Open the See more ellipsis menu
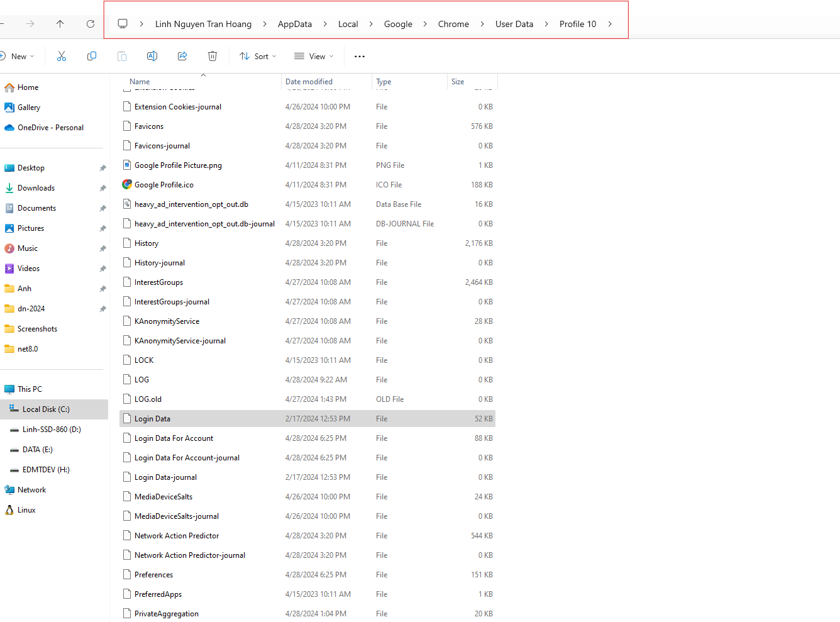 click(360, 57)
